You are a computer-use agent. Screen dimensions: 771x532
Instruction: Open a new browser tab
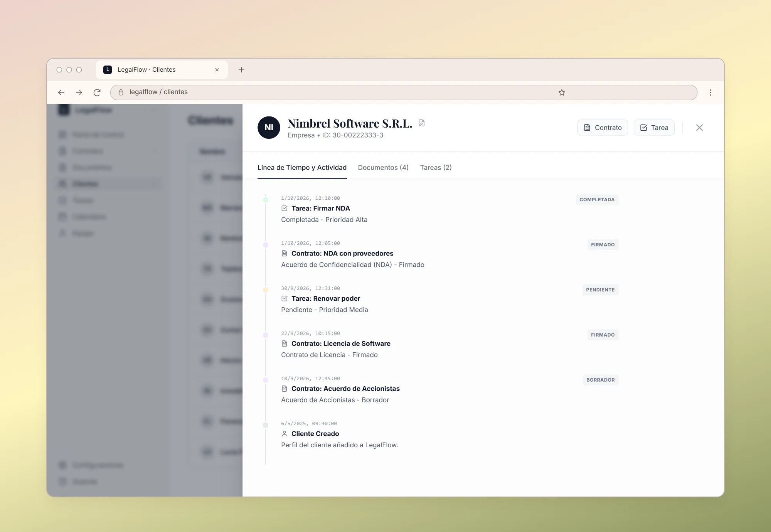pyautogui.click(x=241, y=70)
